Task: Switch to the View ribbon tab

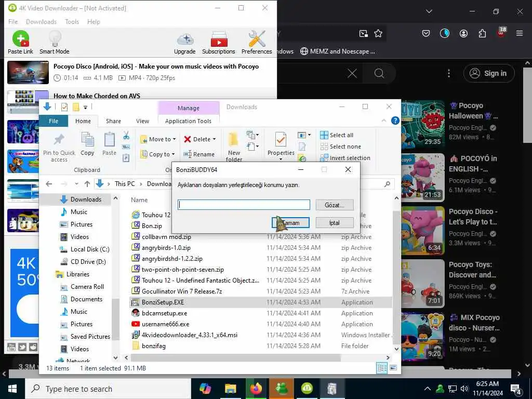Action: (x=142, y=121)
